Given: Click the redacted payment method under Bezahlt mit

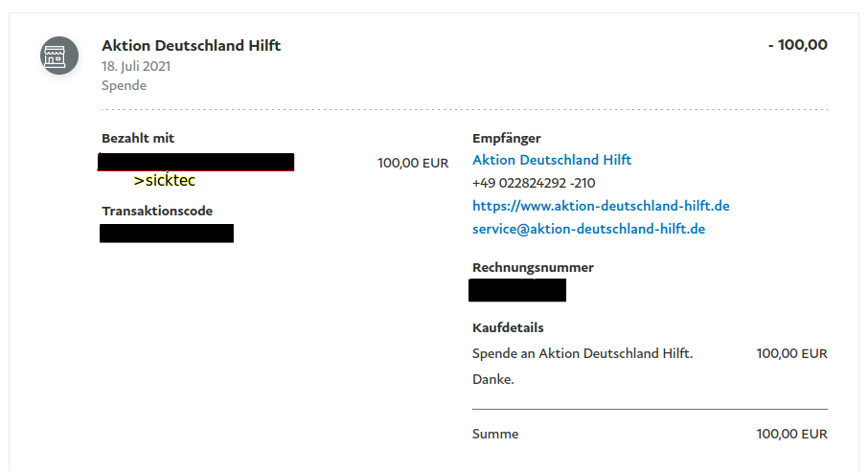Looking at the screenshot, I should pos(196,162).
